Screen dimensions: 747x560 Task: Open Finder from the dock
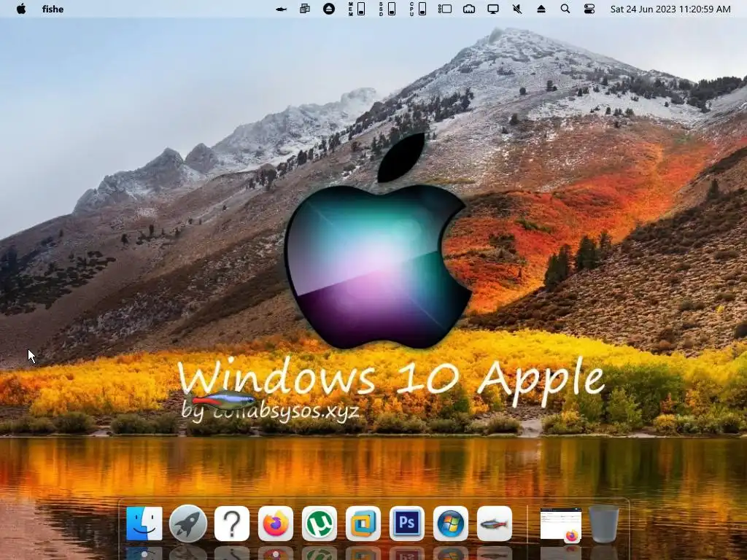[x=144, y=524]
